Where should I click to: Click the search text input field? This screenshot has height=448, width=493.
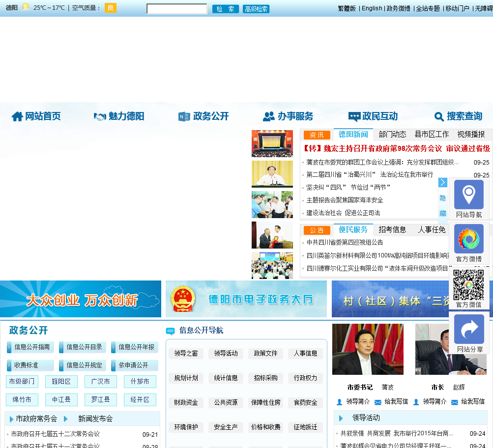[176, 9]
